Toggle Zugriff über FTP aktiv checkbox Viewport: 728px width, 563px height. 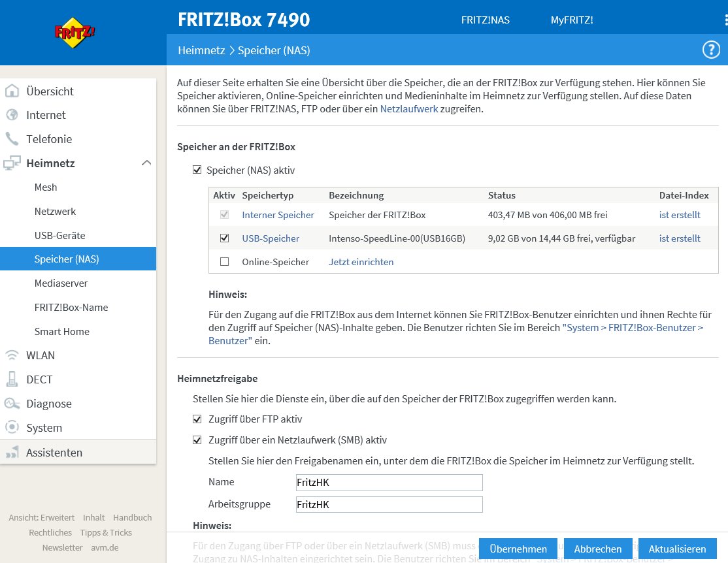[197, 419]
